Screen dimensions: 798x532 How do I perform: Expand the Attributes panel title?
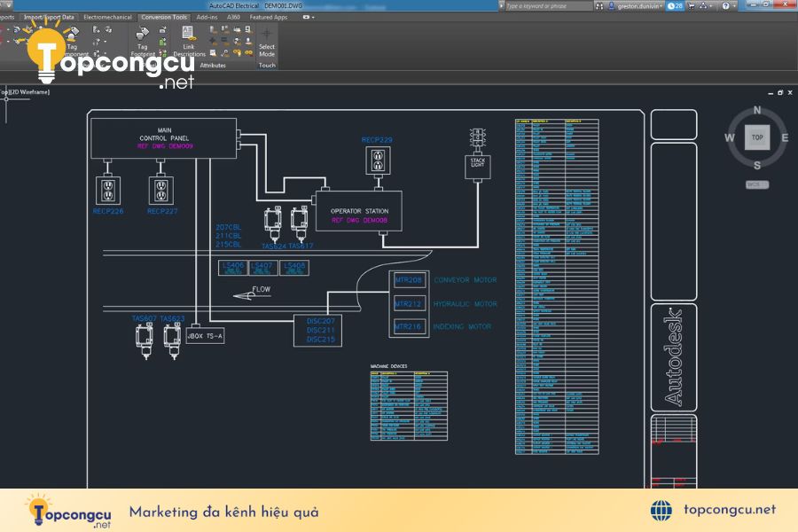tap(213, 65)
